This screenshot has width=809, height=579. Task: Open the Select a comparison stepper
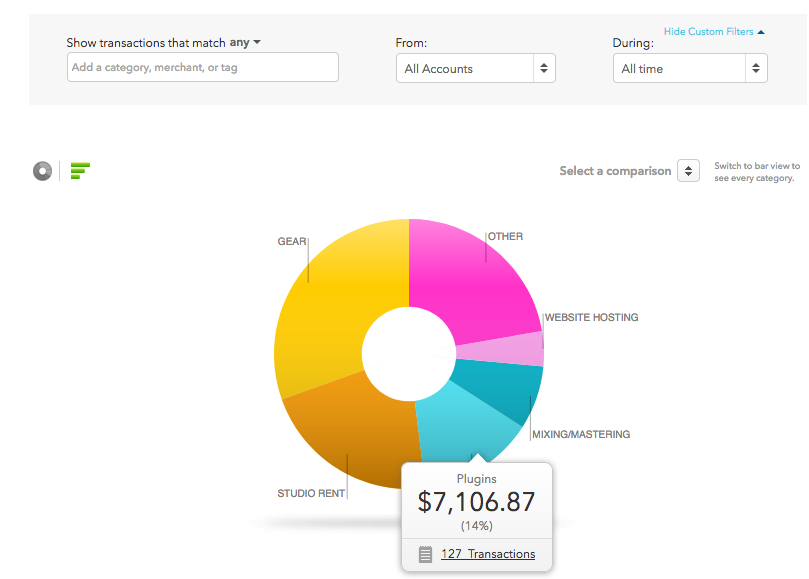688,171
